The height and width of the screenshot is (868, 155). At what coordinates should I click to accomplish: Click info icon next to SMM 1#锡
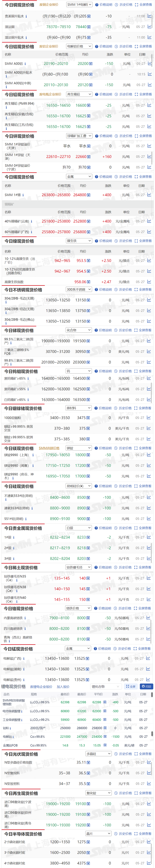pos(23,195)
